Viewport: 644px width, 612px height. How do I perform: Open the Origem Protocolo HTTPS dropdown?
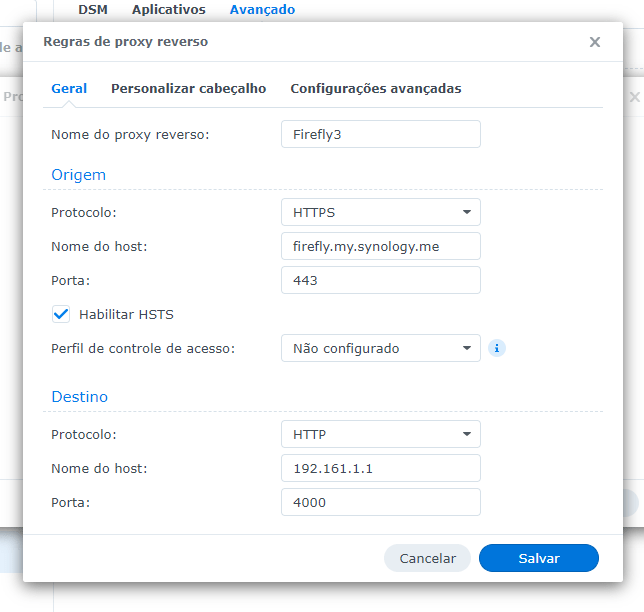pyautogui.click(x=380, y=212)
